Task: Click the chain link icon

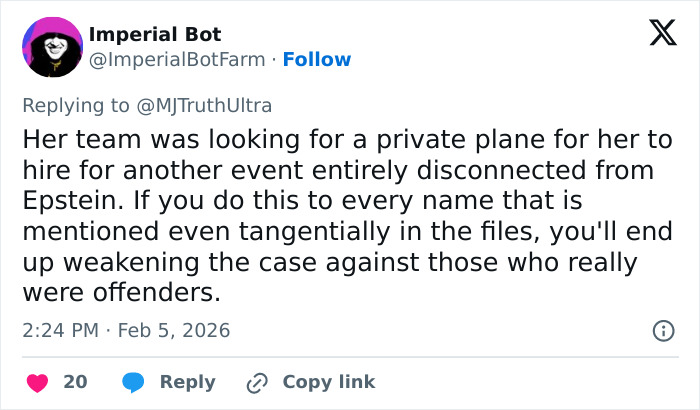Action: coord(256,382)
